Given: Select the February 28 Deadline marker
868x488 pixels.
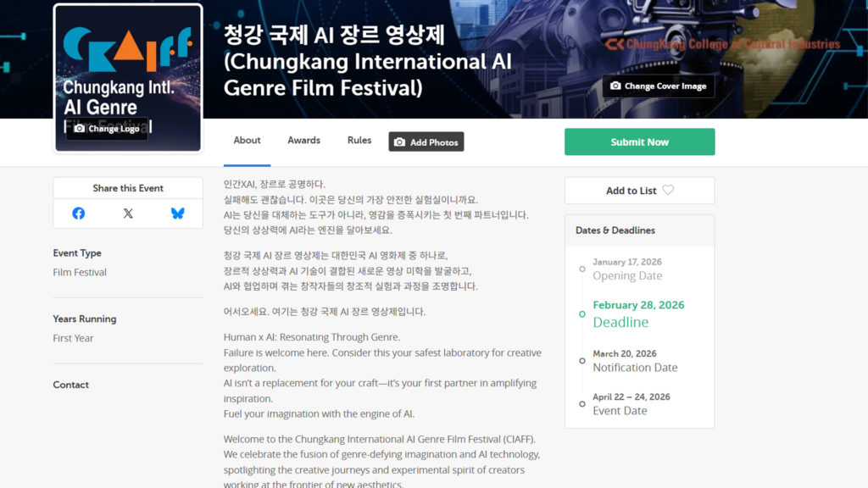Looking at the screenshot, I should coord(581,313).
